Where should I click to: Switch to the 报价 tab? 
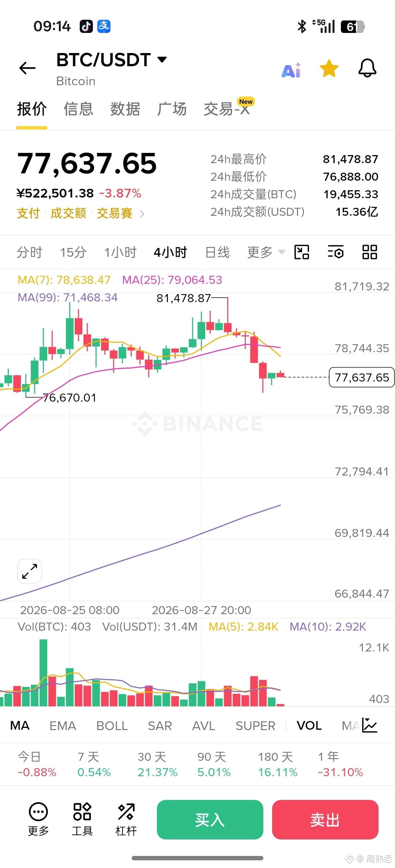(32, 109)
